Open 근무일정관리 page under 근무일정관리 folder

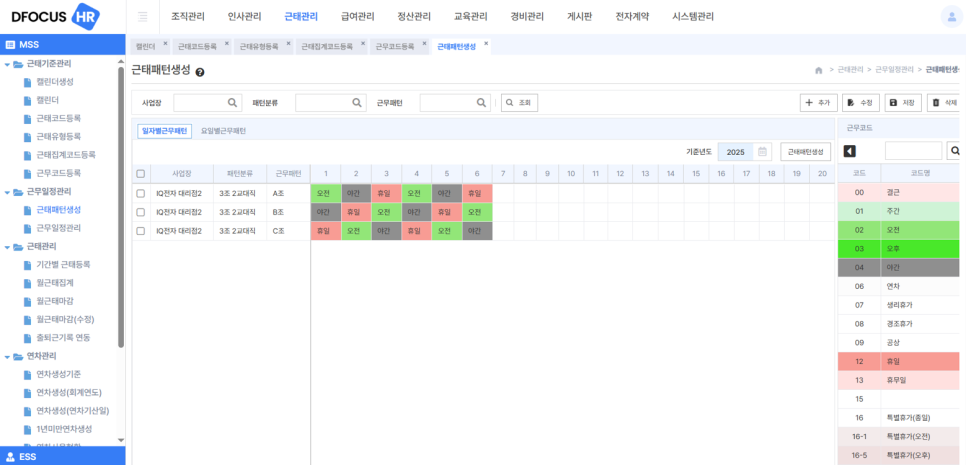pyautogui.click(x=59, y=228)
